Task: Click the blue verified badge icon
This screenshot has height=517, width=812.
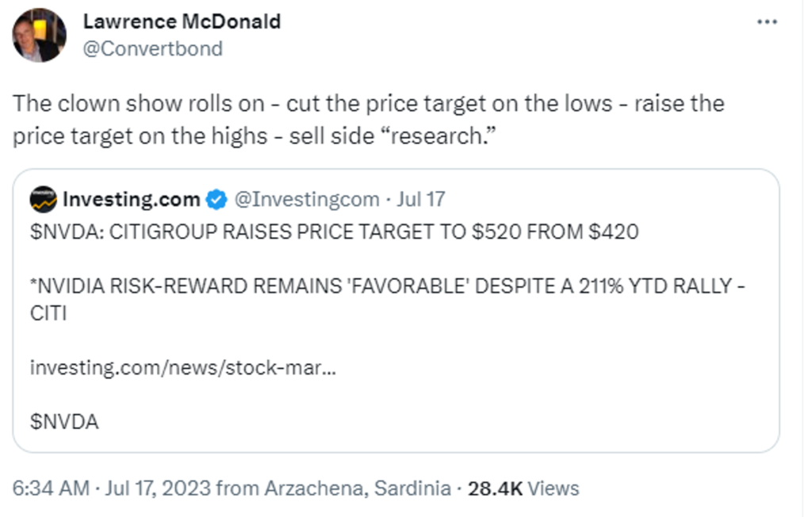Action: click(x=216, y=200)
